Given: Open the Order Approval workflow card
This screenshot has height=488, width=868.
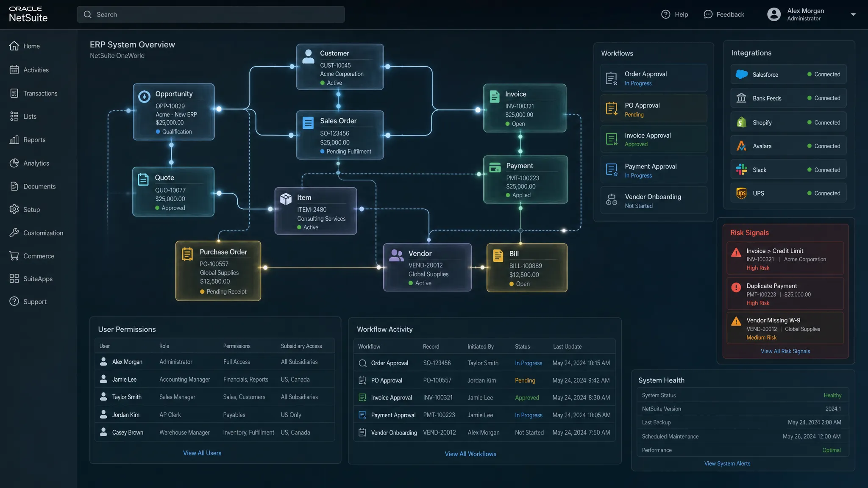Looking at the screenshot, I should click(x=654, y=78).
